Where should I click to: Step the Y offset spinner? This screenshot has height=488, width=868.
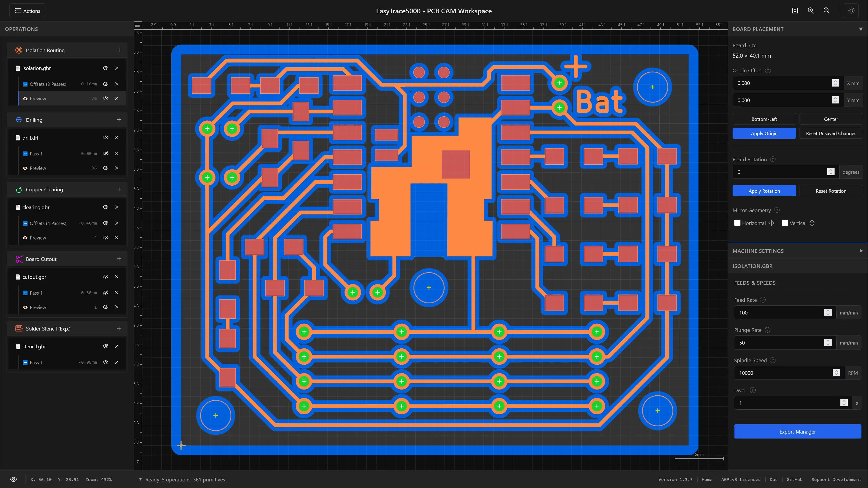click(835, 100)
